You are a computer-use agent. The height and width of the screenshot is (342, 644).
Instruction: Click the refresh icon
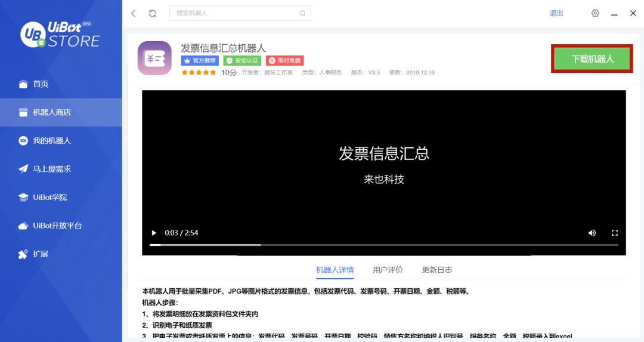153,13
